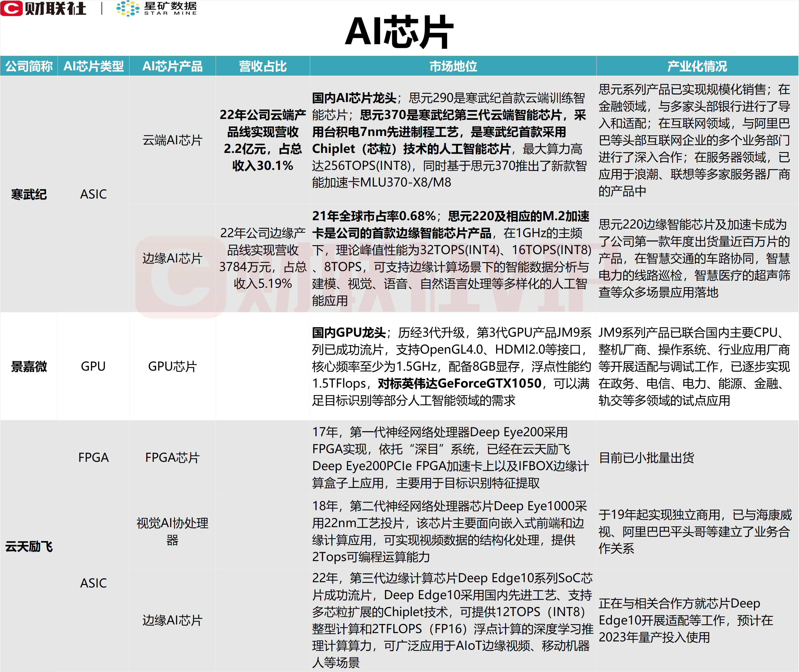Click the 星矿数据 Star Mine logo

click(156, 8)
